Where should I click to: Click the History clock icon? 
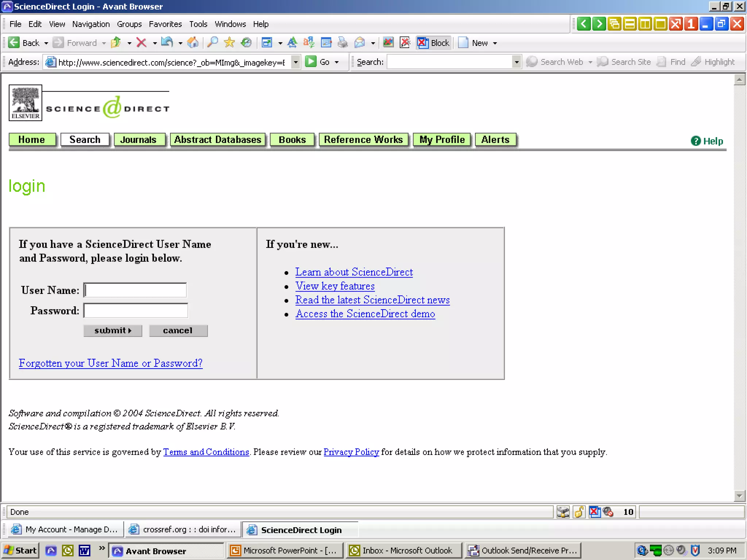pyautogui.click(x=246, y=43)
